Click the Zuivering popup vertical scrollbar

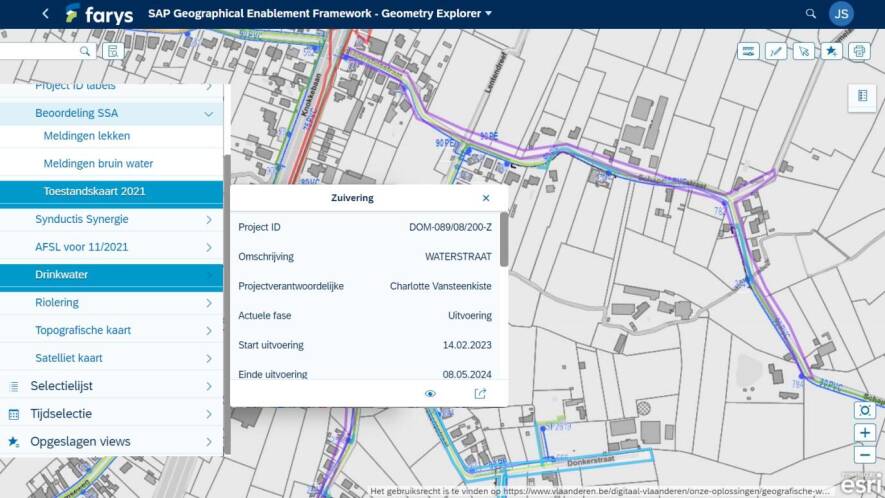point(504,240)
